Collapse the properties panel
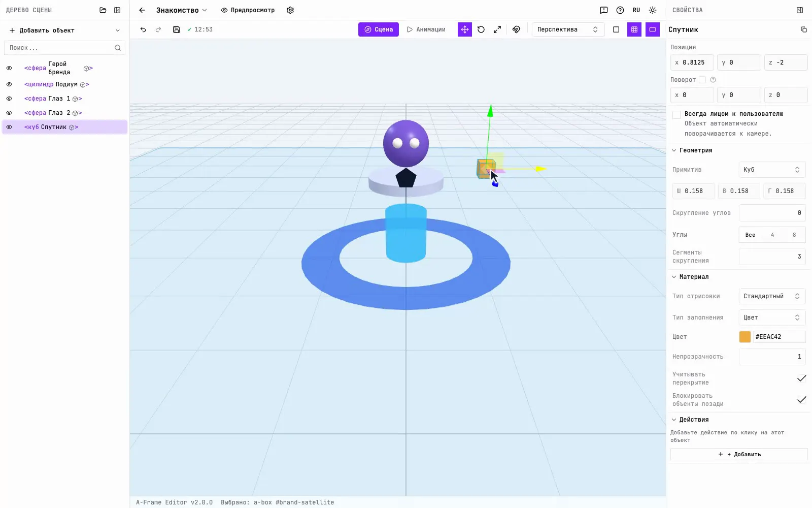Viewport: 812px width, 508px height. coord(800,10)
